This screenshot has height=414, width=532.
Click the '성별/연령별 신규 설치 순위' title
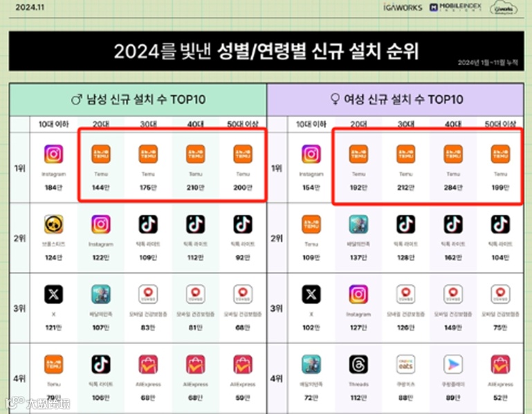pyautogui.click(x=318, y=51)
